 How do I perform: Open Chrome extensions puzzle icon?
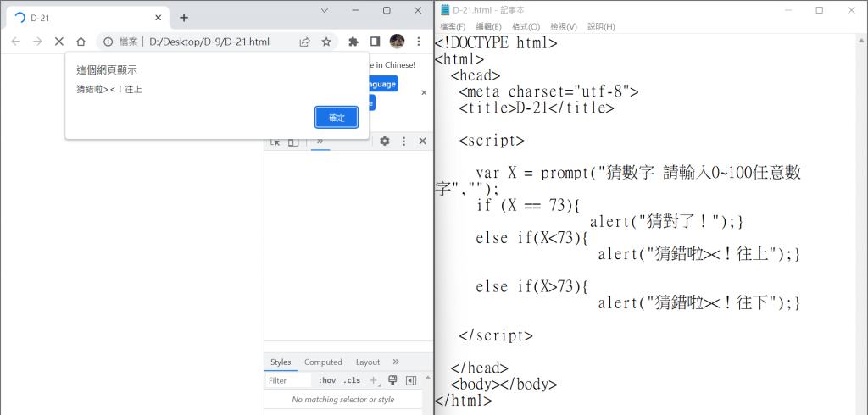click(x=353, y=41)
